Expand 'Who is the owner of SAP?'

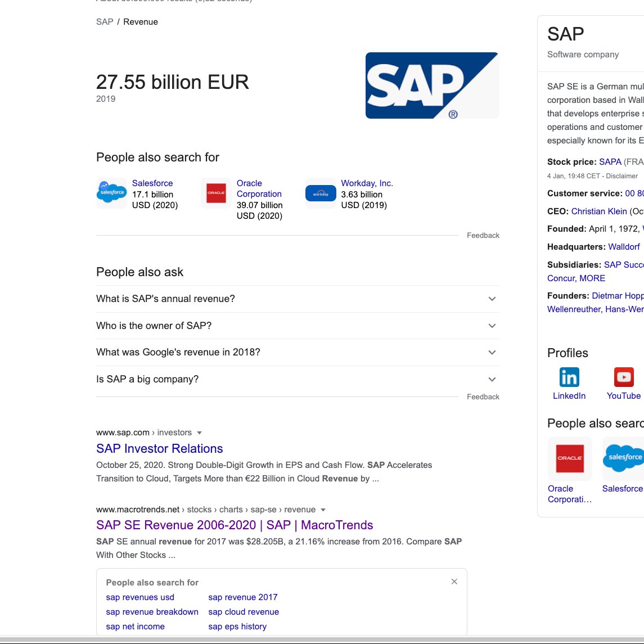[x=298, y=326]
